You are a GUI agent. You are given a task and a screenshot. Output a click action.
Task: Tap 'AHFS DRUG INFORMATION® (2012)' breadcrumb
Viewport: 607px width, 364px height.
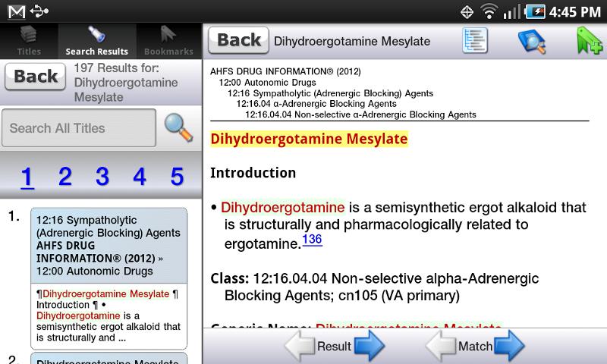tap(285, 71)
